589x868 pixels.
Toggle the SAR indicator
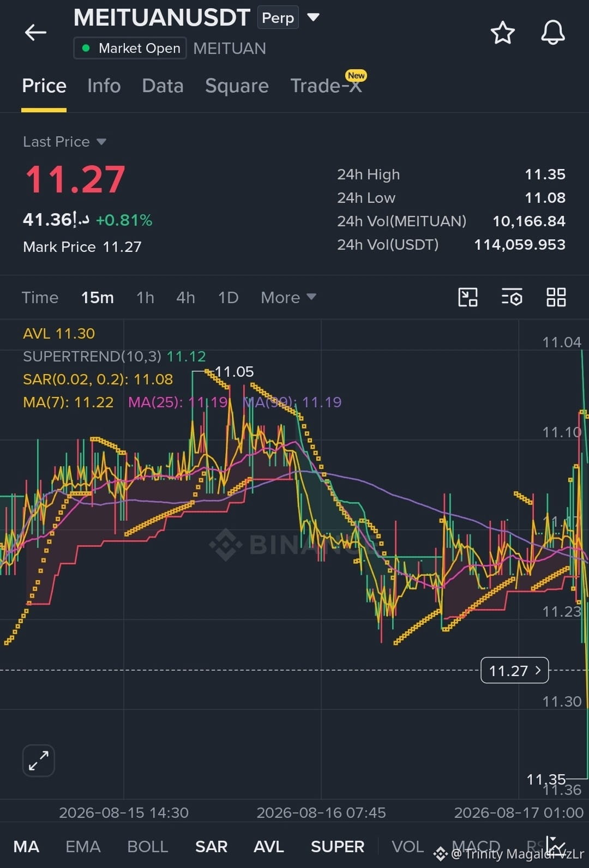[x=211, y=847]
